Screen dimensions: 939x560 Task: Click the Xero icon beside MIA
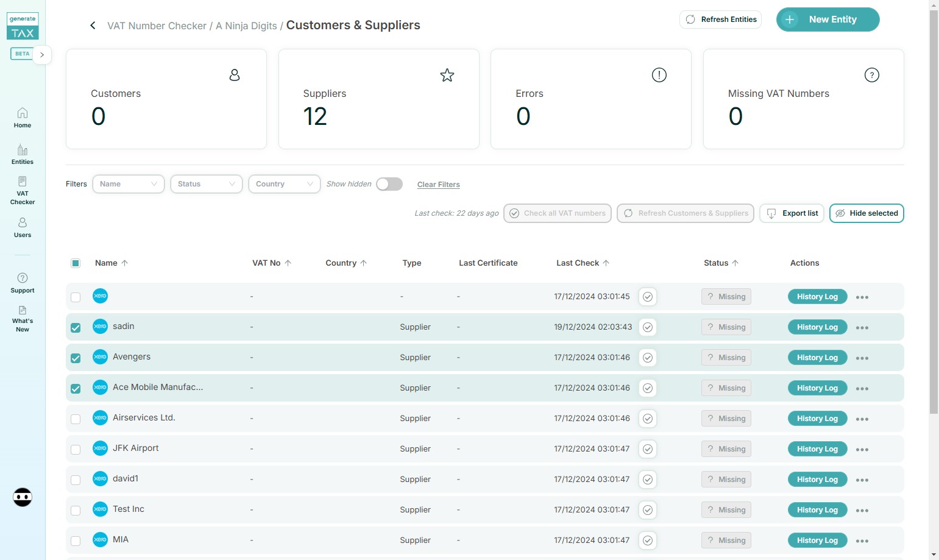point(100,539)
